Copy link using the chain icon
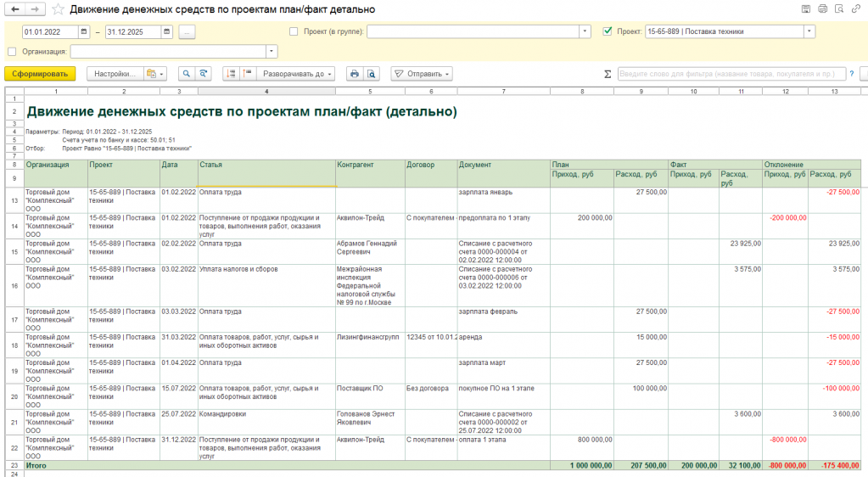Viewport: 868px width, 477px height. click(x=856, y=8)
